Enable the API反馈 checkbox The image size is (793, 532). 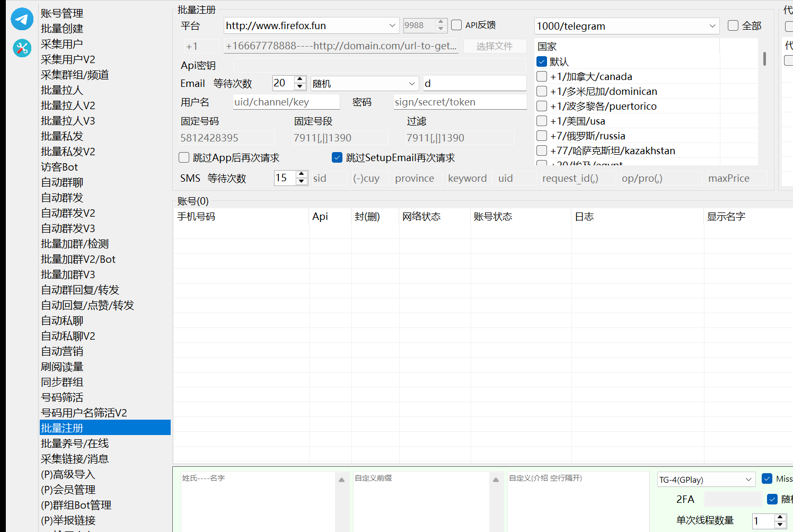coord(456,25)
